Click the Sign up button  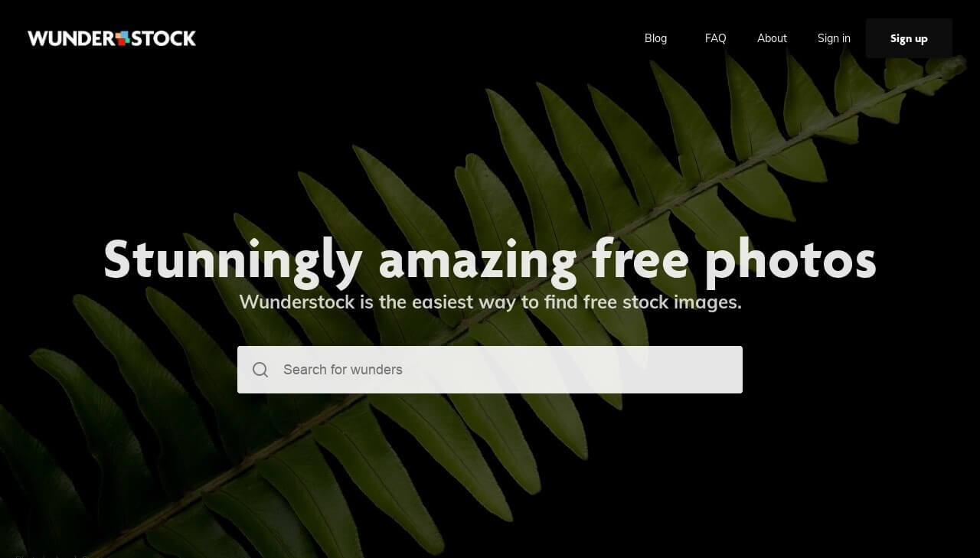[x=909, y=38]
